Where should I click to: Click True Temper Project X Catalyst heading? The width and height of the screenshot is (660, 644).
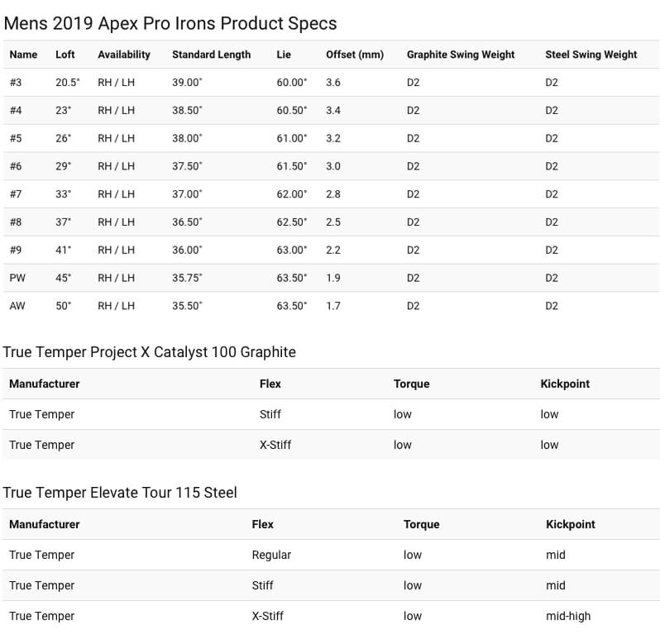[x=150, y=352]
